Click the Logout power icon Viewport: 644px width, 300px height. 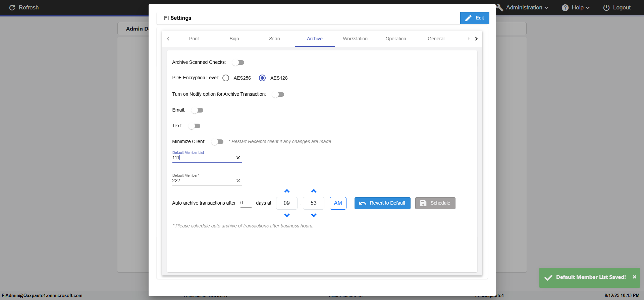(606, 8)
